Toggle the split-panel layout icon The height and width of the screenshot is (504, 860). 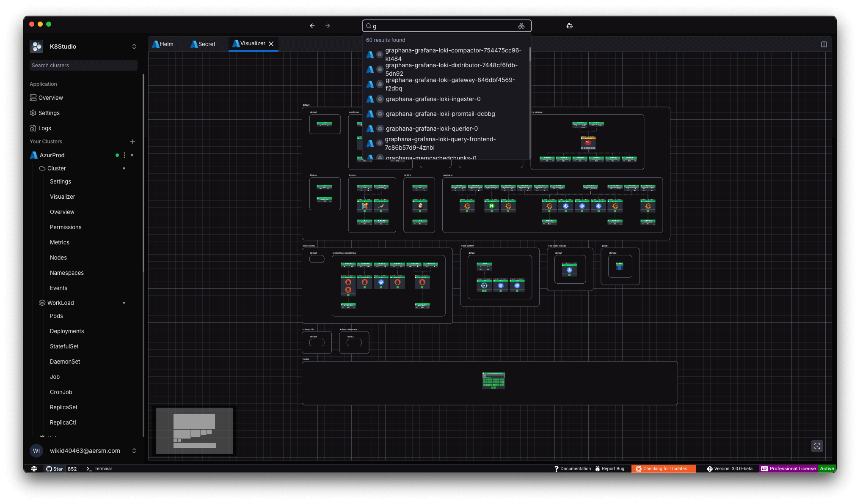824,44
